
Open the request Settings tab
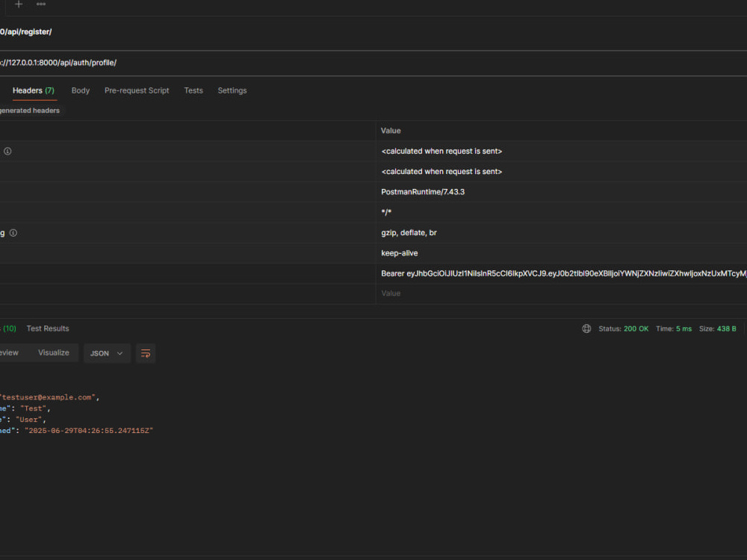pyautogui.click(x=232, y=90)
